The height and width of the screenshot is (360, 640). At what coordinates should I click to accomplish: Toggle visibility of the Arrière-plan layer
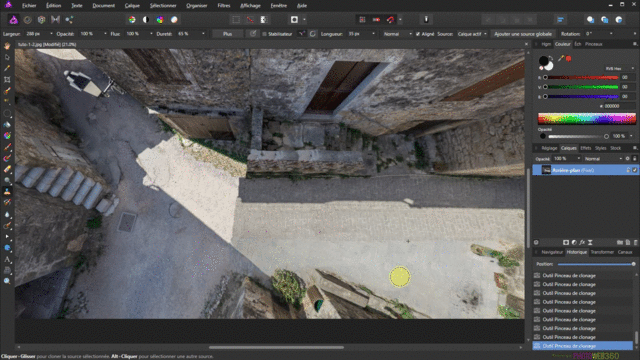click(x=635, y=170)
